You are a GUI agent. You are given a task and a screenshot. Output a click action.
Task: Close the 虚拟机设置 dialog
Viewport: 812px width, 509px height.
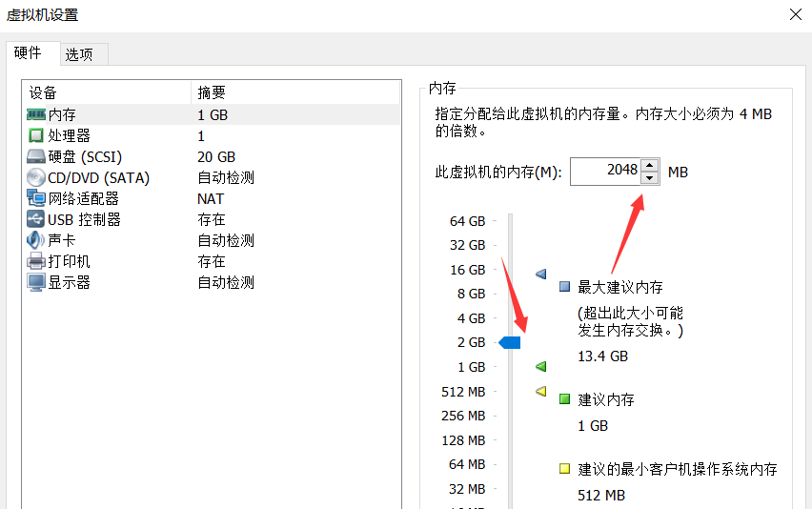click(796, 14)
